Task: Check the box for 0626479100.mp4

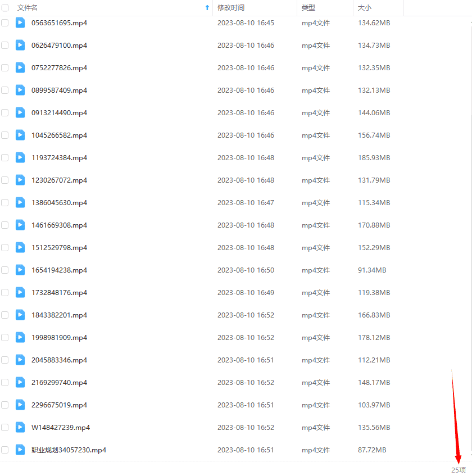Action: 5,45
